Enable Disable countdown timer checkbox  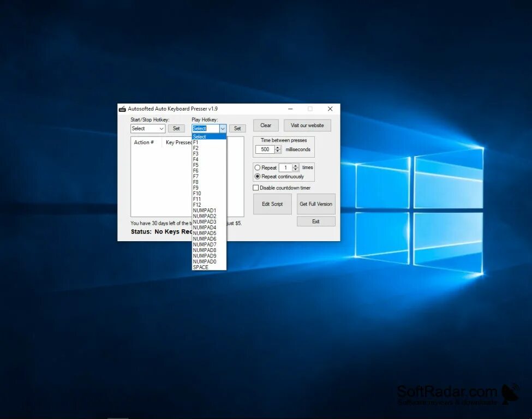pyautogui.click(x=256, y=188)
